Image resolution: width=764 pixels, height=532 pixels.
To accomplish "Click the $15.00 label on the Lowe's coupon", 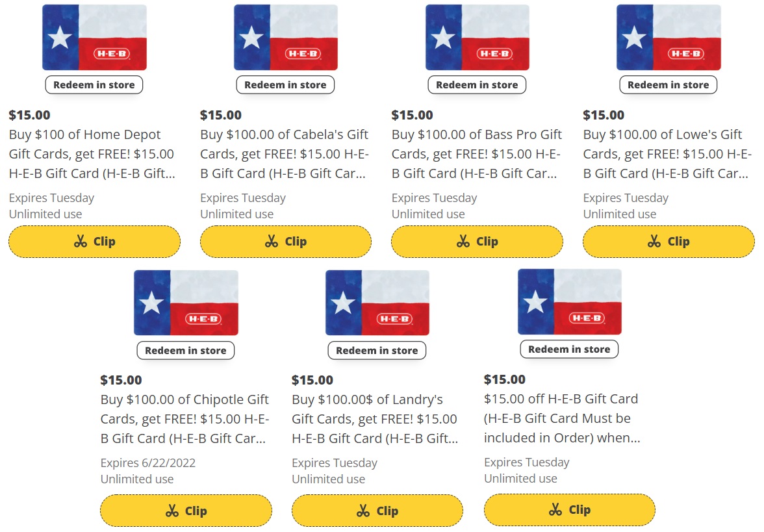I will click(x=603, y=115).
